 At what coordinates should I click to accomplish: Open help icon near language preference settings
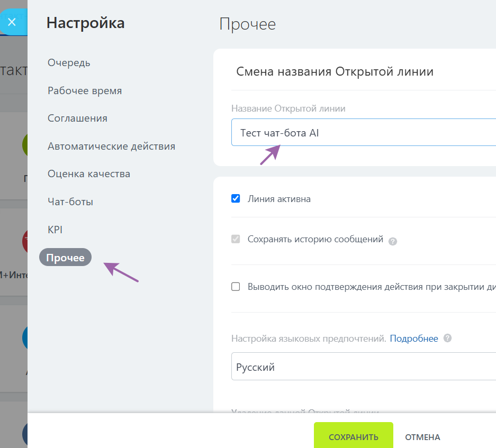pyautogui.click(x=447, y=338)
